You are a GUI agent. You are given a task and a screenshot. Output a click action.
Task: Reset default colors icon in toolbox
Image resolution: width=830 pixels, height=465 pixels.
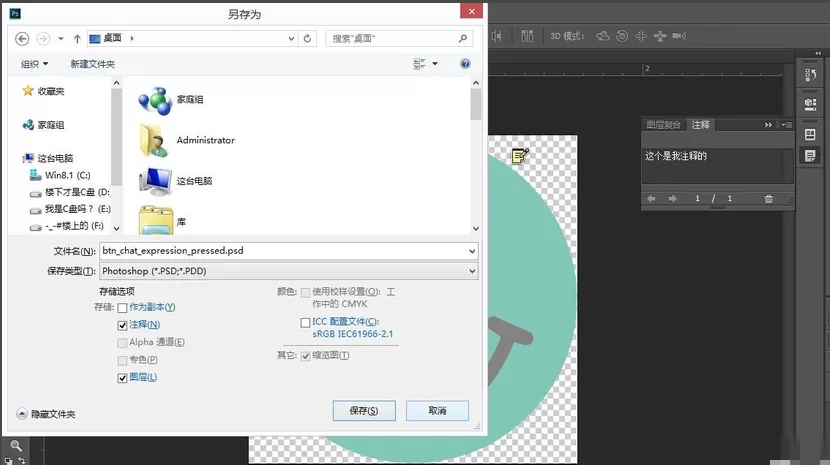(x=8, y=460)
